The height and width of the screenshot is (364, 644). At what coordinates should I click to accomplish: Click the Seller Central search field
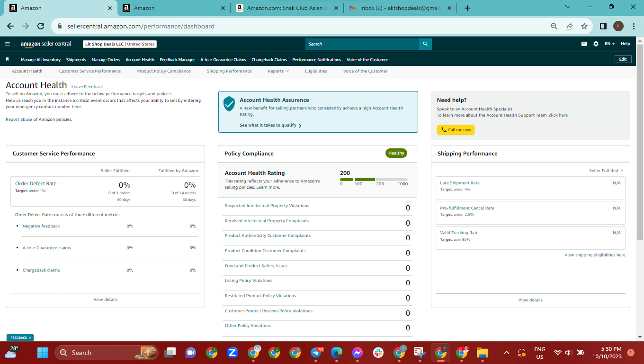[362, 44]
